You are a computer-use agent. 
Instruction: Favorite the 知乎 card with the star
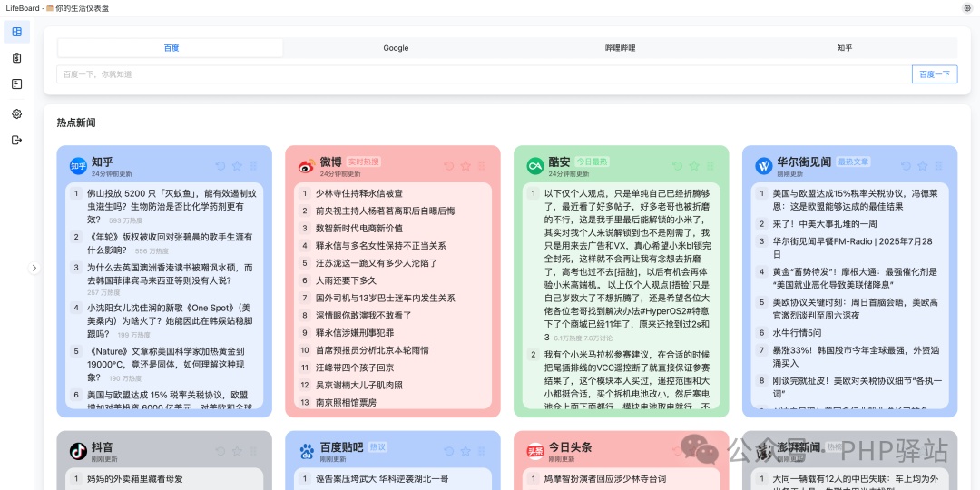pyautogui.click(x=237, y=166)
